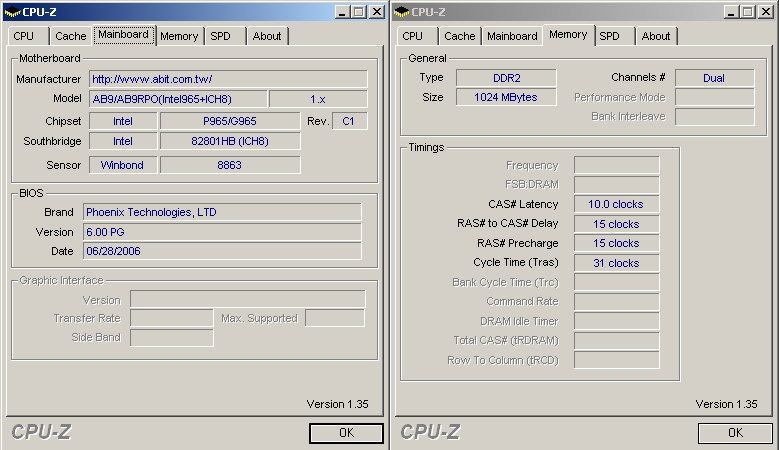Viewport: 779px width, 450px height.
Task: Click empty Performance Mode field
Action: 714,97
